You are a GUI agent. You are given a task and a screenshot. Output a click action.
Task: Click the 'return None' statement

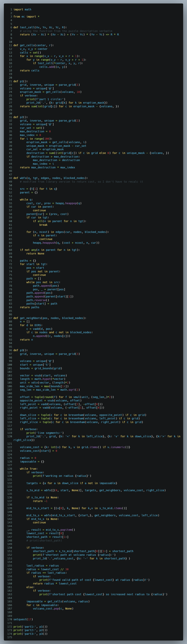tap(35, 254)
